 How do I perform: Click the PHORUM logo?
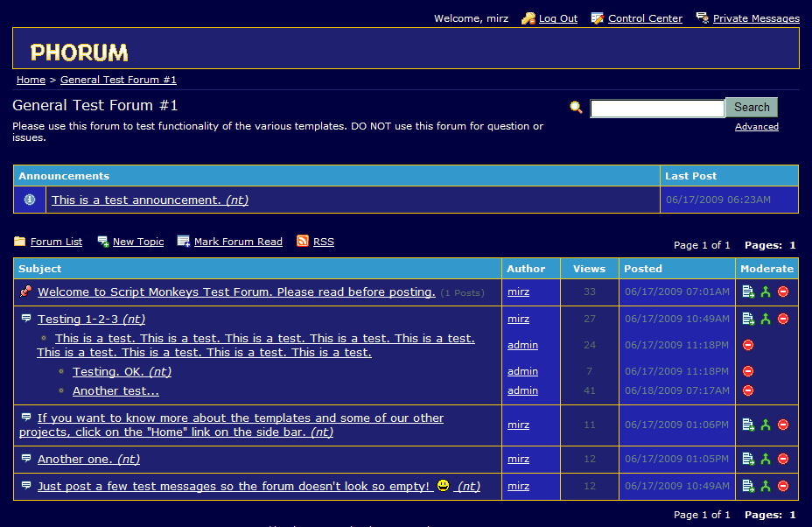click(x=79, y=53)
